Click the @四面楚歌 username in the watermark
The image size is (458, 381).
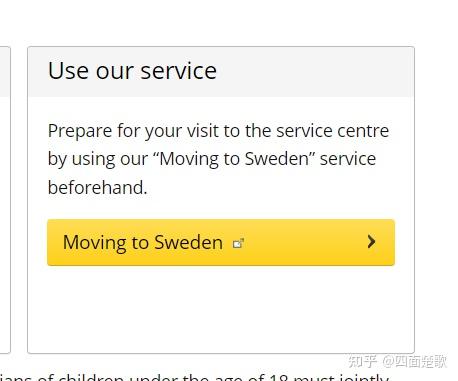pos(414,361)
